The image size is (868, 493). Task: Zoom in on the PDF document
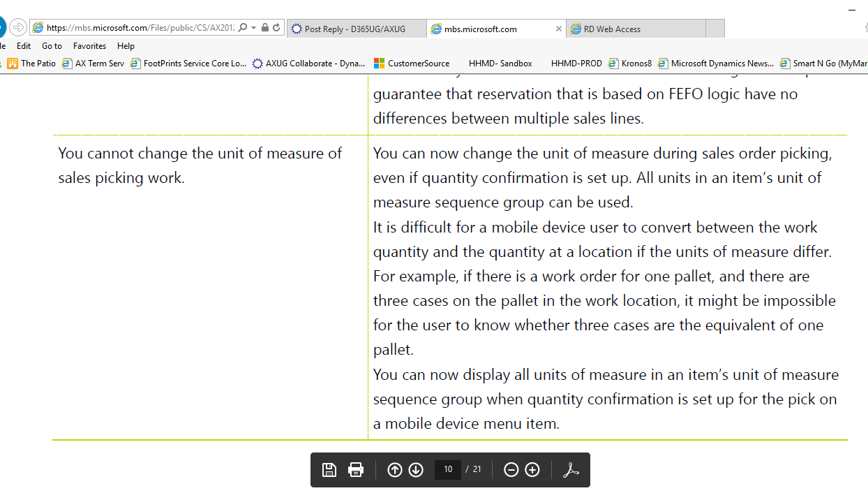click(532, 470)
